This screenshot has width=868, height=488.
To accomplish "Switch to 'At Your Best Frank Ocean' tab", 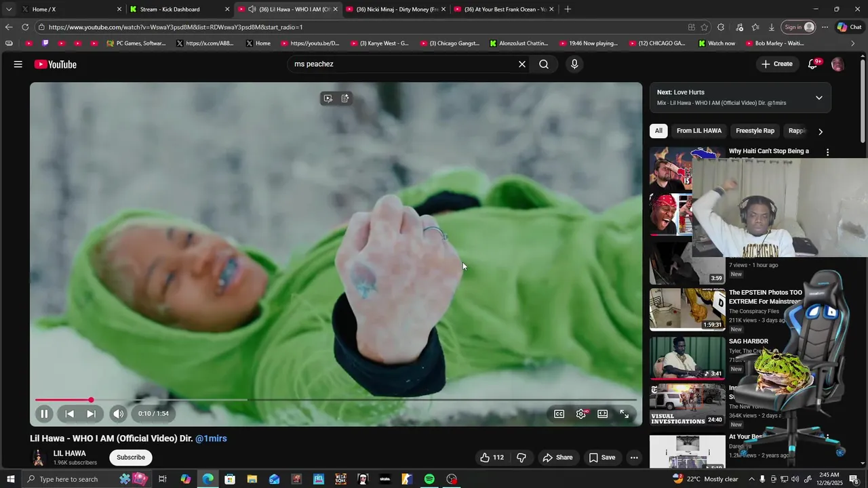I will click(x=503, y=9).
